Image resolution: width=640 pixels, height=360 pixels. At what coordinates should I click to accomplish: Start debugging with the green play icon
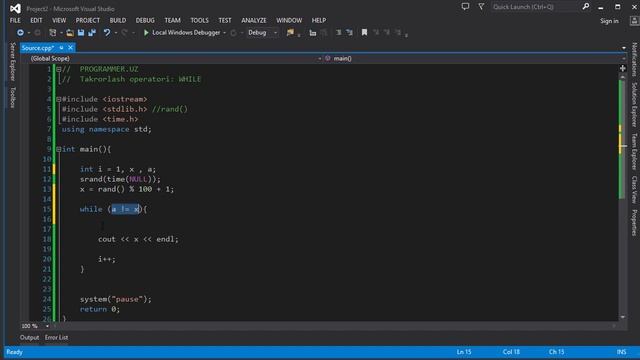pos(146,33)
